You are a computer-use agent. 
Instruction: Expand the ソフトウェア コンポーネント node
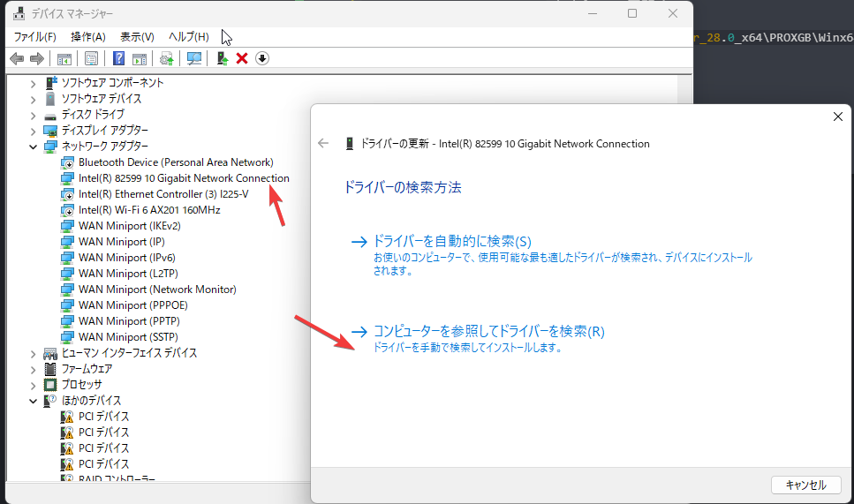[34, 84]
